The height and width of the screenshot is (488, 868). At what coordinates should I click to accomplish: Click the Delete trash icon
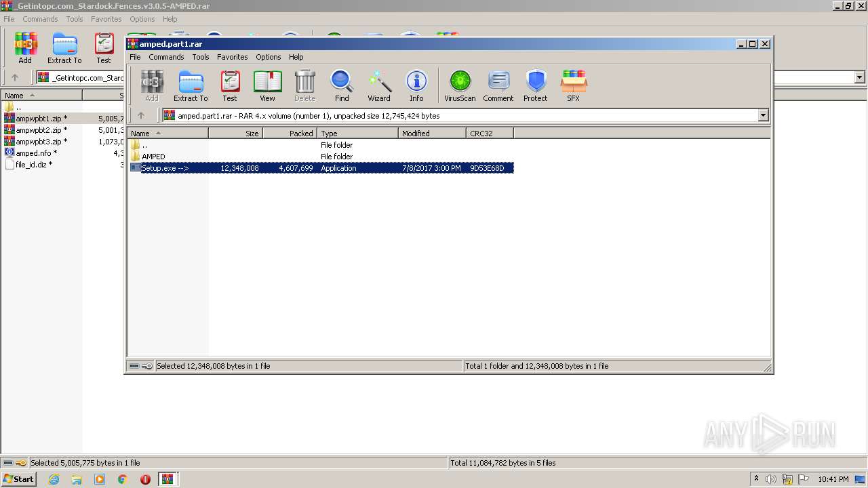304,86
